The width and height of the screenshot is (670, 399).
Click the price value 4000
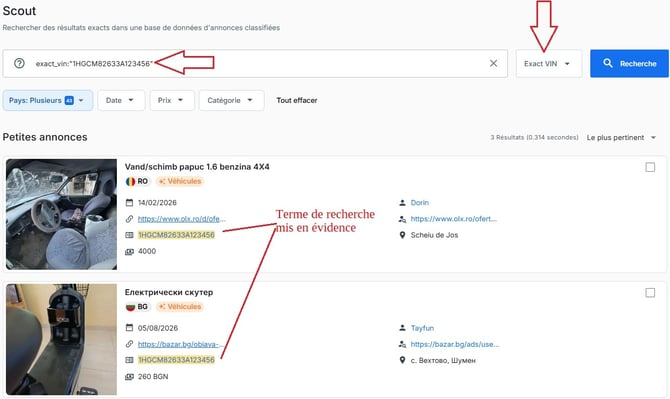click(147, 251)
